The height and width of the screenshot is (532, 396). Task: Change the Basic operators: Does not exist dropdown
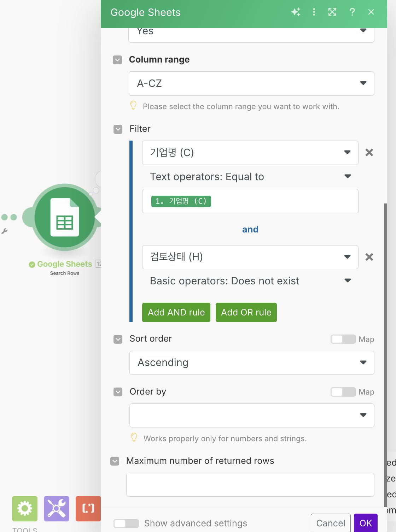(250, 281)
